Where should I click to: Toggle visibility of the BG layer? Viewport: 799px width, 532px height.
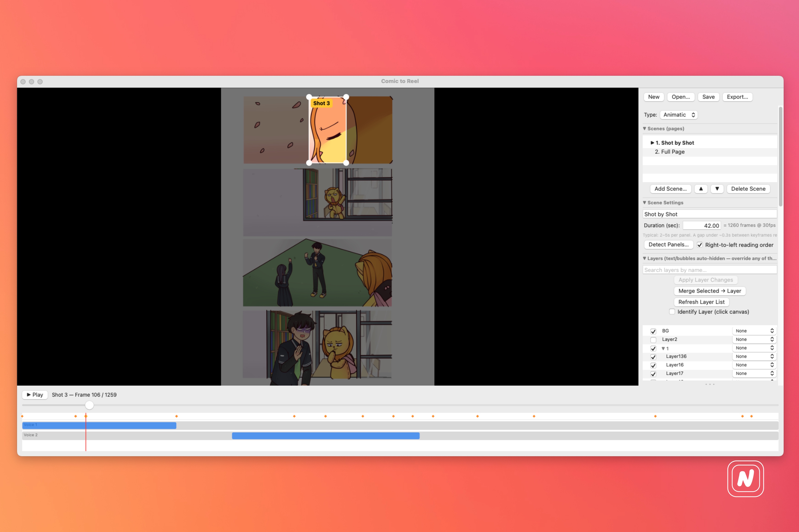coord(653,331)
